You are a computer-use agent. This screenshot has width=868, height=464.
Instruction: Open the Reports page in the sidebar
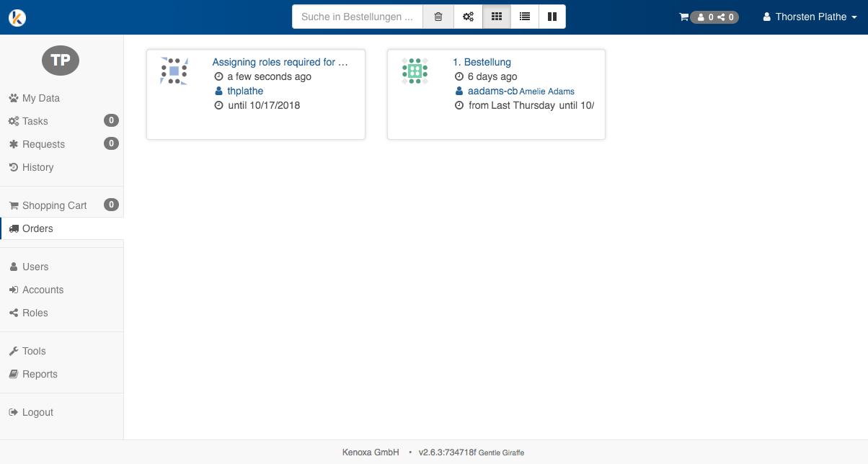(40, 374)
